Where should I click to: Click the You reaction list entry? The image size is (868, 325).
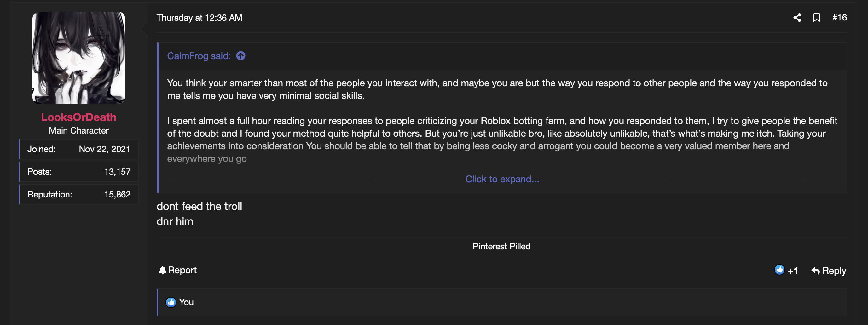coord(186,302)
